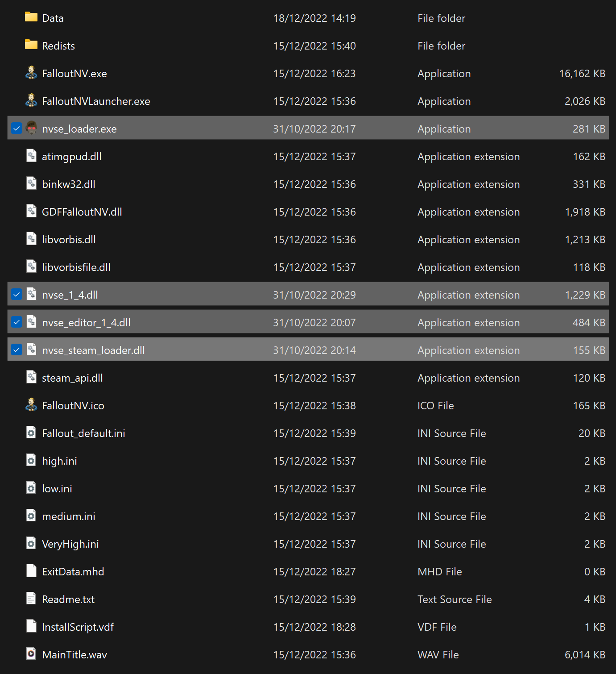
Task: Click the 6,014 KB size value
Action: pyautogui.click(x=585, y=655)
